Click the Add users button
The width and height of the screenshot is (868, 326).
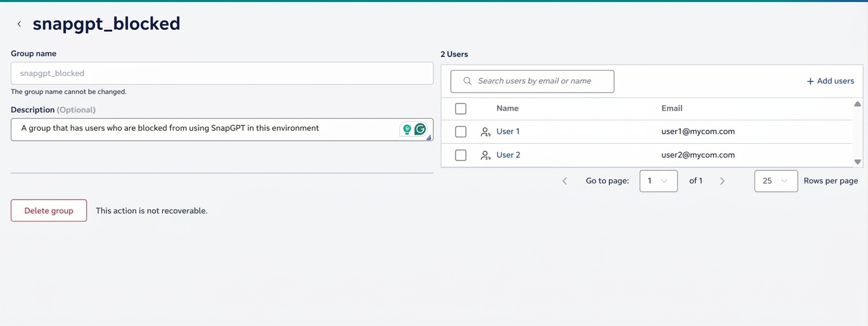pos(830,81)
